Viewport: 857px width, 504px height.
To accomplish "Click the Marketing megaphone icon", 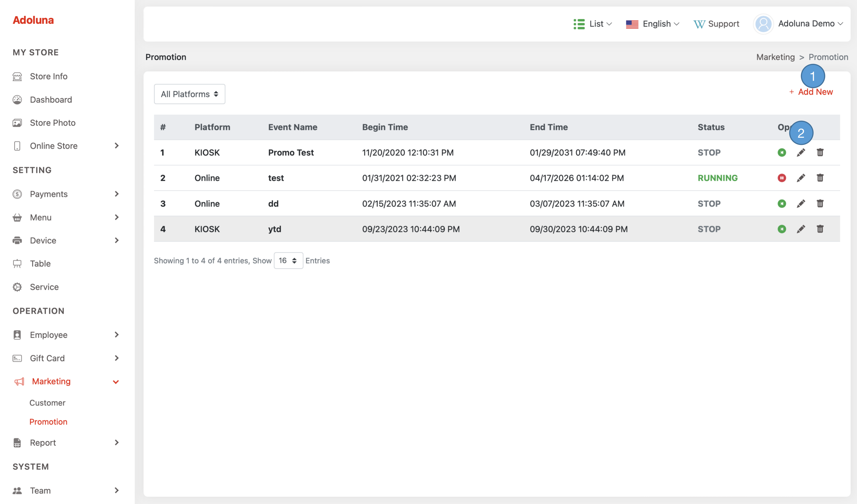I will coord(19,381).
